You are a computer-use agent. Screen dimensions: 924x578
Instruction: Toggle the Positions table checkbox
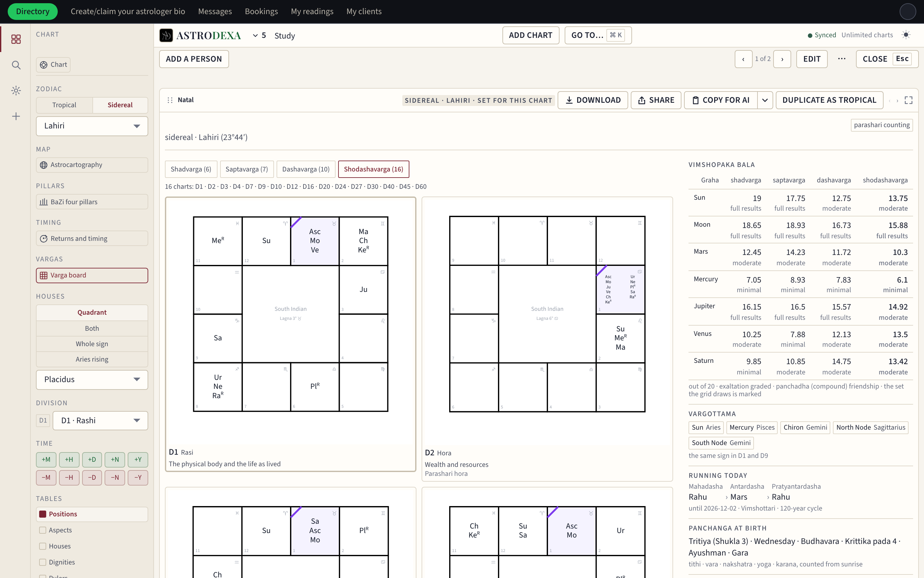[43, 514]
